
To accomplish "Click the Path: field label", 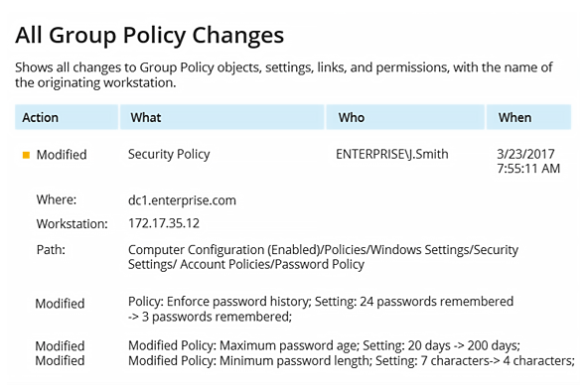I will (x=51, y=250).
